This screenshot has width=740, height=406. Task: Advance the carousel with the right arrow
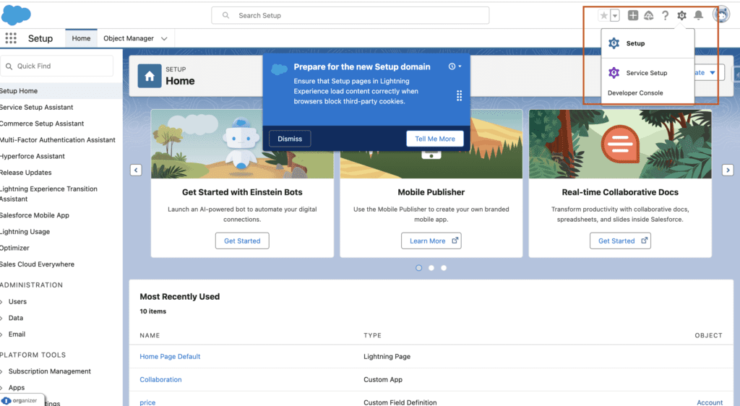coord(727,170)
